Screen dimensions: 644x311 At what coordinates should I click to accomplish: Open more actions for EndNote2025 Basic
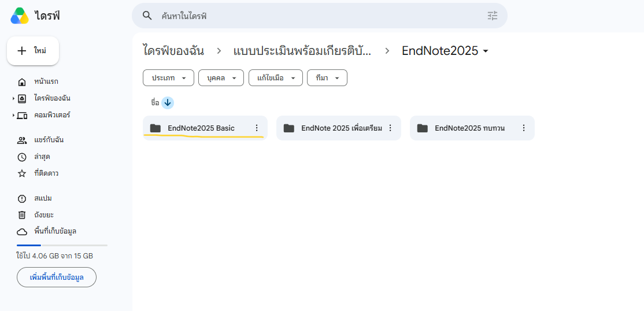pos(257,128)
